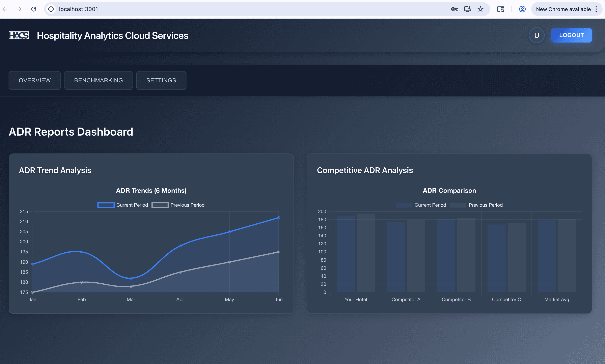Reload the page with refresh icon

pyautogui.click(x=34, y=9)
